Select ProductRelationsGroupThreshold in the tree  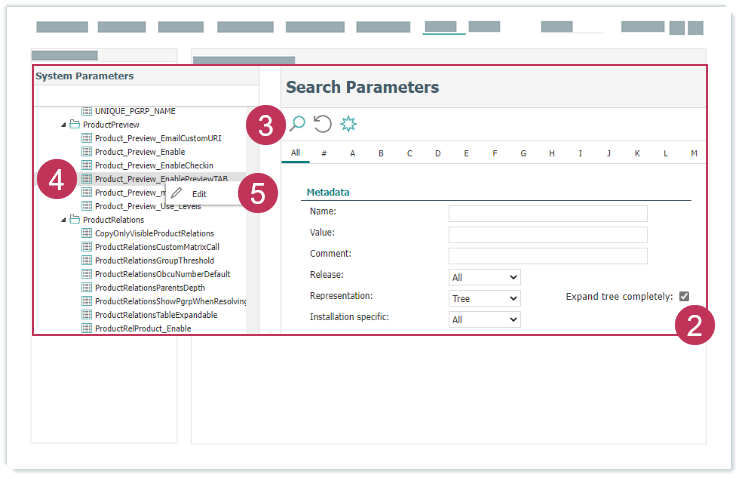156,260
